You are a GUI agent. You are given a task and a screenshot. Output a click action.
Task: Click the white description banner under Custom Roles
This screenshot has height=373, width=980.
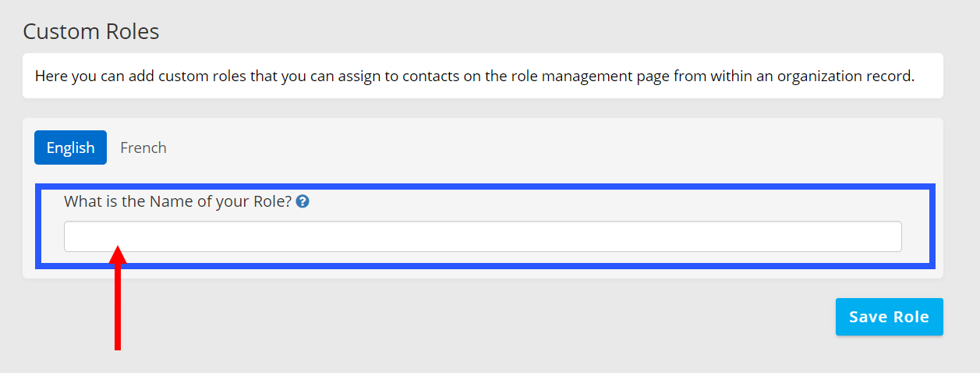tap(483, 76)
